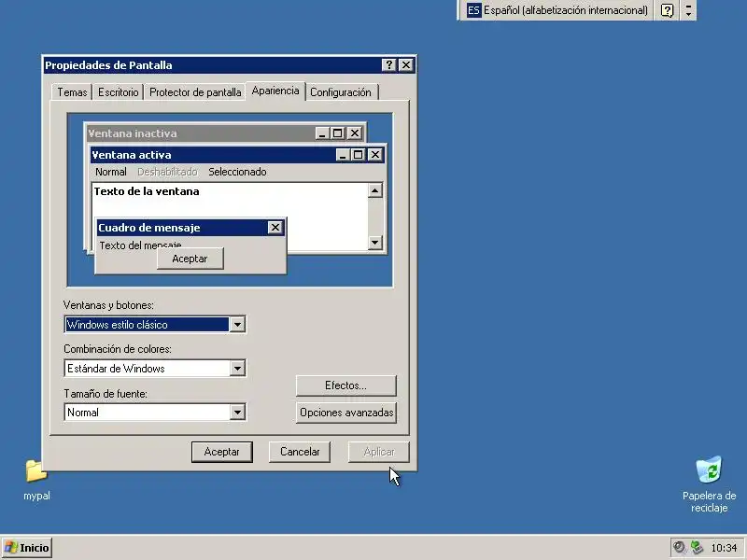
Task: Click the ES language indicator icon
Action: click(473, 10)
